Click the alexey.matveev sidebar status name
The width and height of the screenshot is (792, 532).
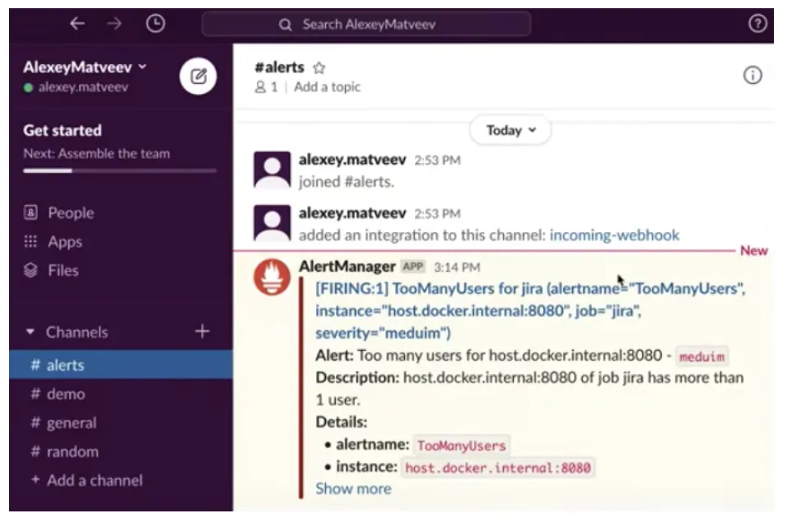tap(83, 87)
